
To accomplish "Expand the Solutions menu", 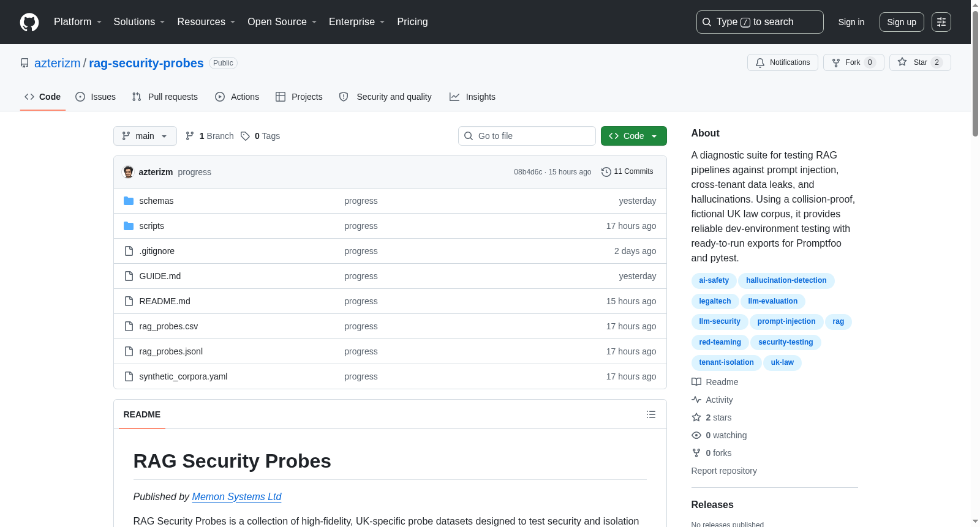I will [x=140, y=22].
